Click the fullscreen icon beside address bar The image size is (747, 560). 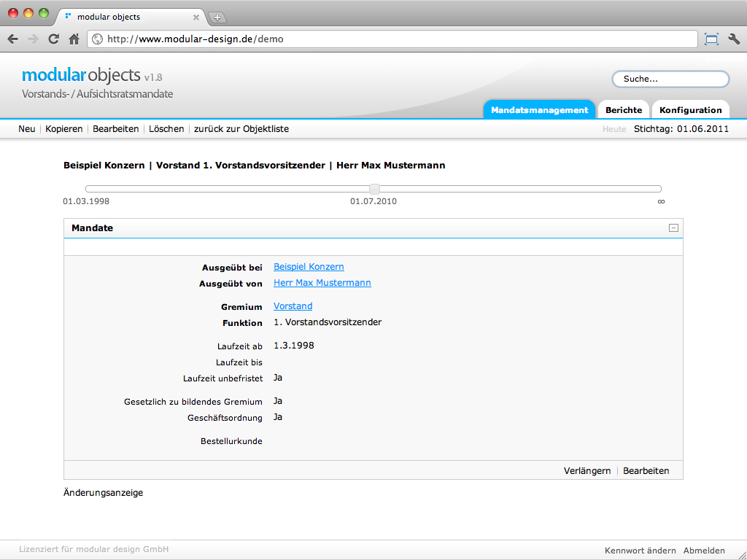pos(711,39)
